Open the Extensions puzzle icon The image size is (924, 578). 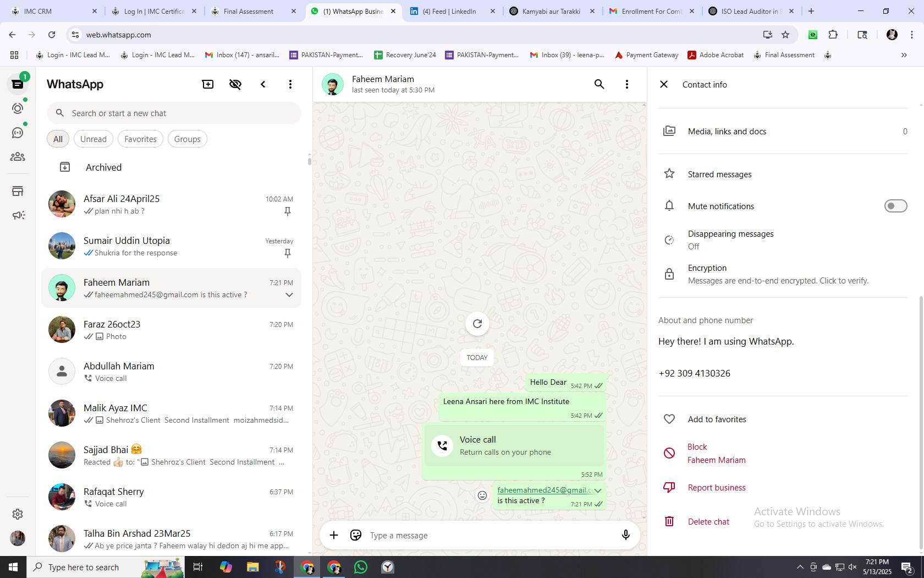[833, 35]
